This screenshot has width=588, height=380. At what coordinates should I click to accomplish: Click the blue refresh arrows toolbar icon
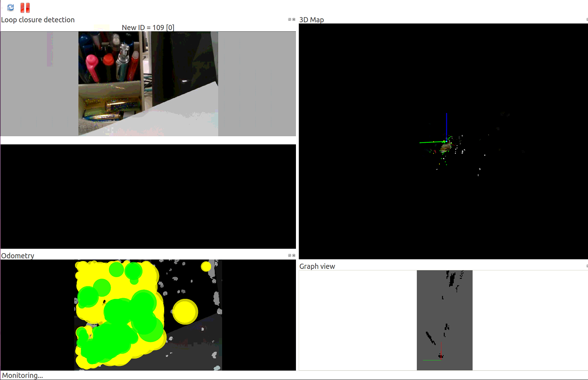click(x=11, y=7)
